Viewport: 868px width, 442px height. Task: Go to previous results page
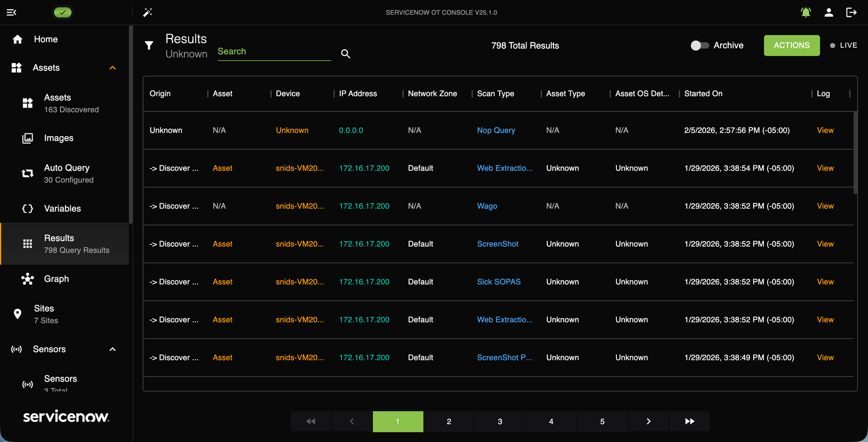[x=352, y=422]
